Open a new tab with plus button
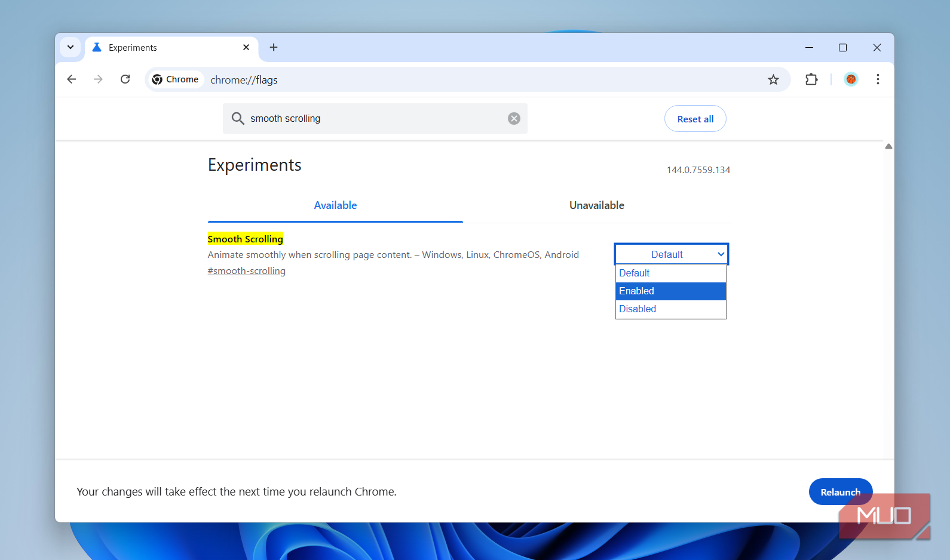The image size is (950, 560). point(274,47)
